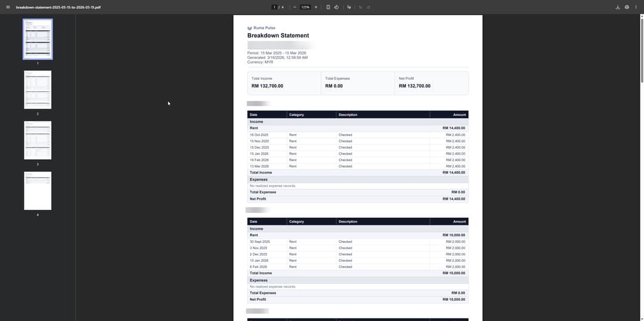Zoom out with the minus icon
The height and width of the screenshot is (321, 644).
pyautogui.click(x=295, y=7)
